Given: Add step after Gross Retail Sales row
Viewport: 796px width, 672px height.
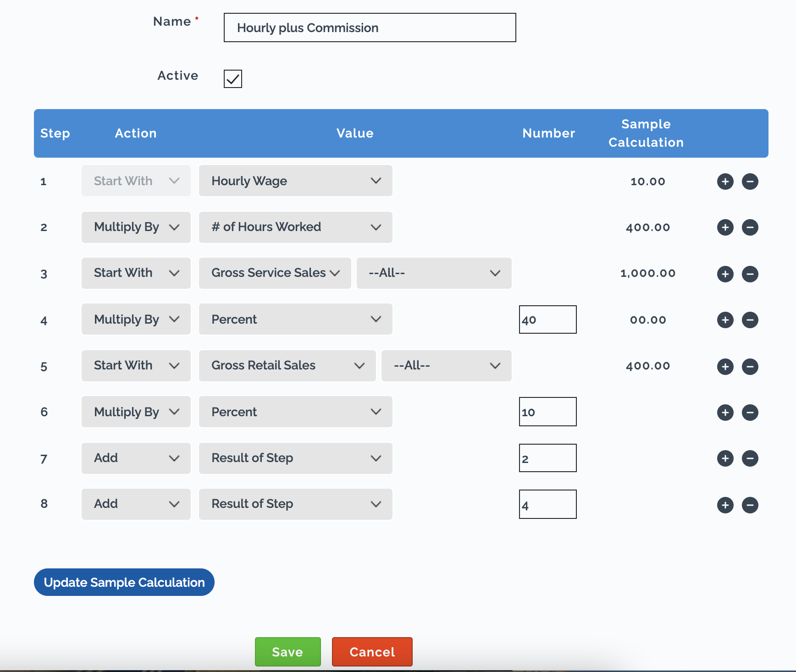Looking at the screenshot, I should (725, 367).
